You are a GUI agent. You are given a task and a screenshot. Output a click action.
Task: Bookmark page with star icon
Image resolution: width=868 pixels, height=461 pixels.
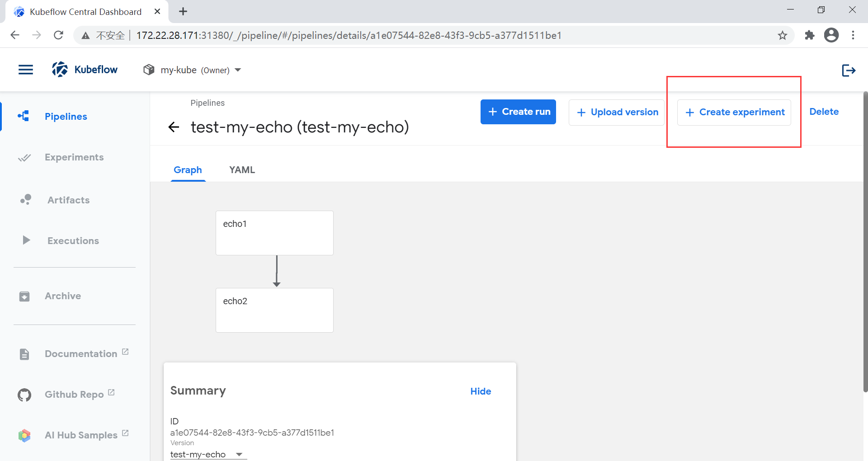tap(783, 35)
